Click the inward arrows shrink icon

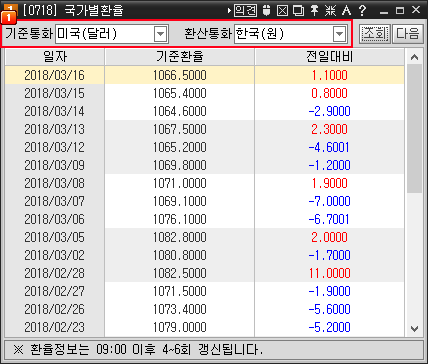330,11
